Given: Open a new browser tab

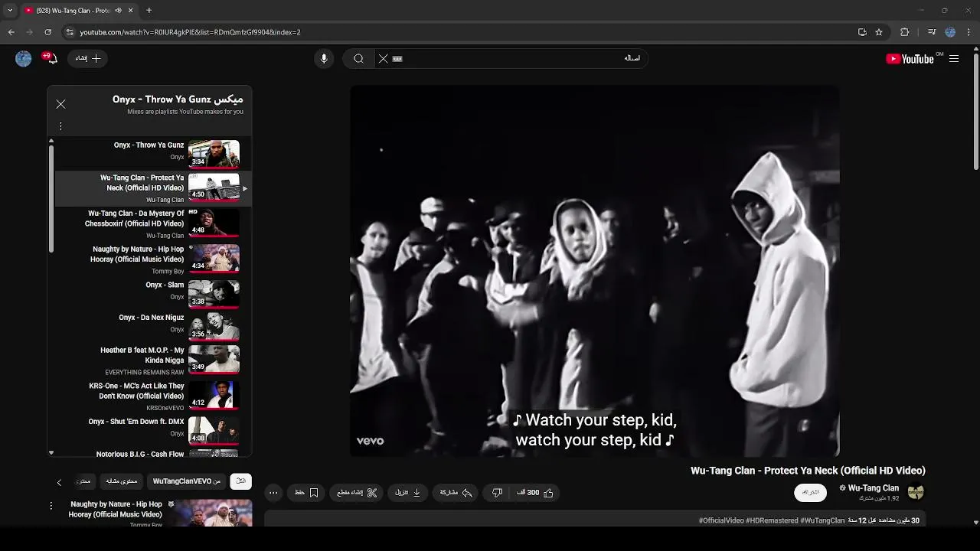Looking at the screenshot, I should [x=149, y=11].
